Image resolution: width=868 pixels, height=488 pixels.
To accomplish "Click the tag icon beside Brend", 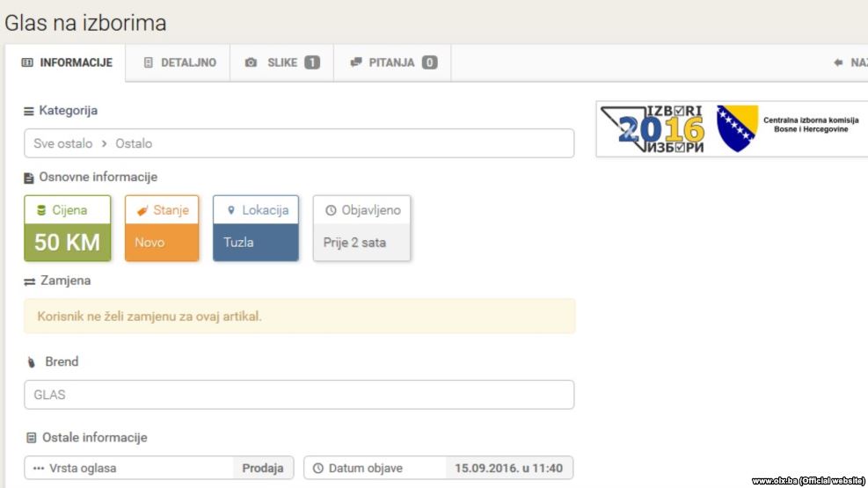I will click(31, 362).
